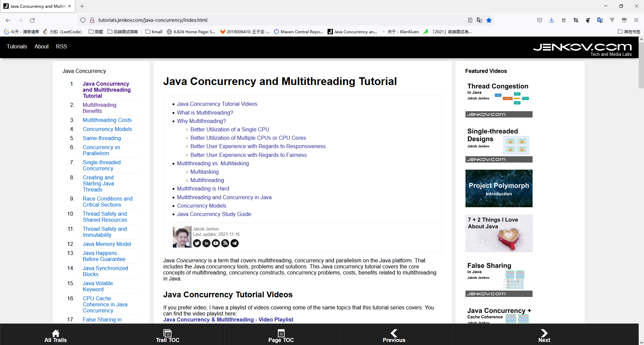
Task: Click the LinkedIn icon under Jakob Jenkov
Action: tap(206, 243)
